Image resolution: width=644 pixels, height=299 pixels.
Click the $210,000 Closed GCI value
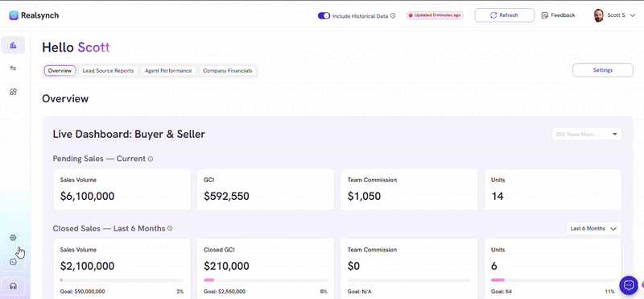coord(226,266)
